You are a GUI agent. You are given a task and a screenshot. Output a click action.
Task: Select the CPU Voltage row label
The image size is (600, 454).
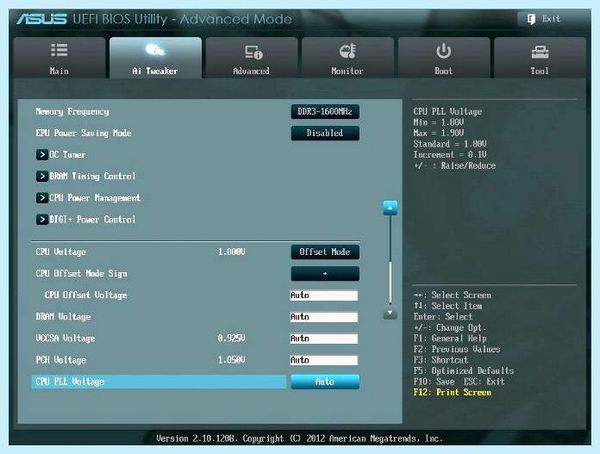coord(60,252)
